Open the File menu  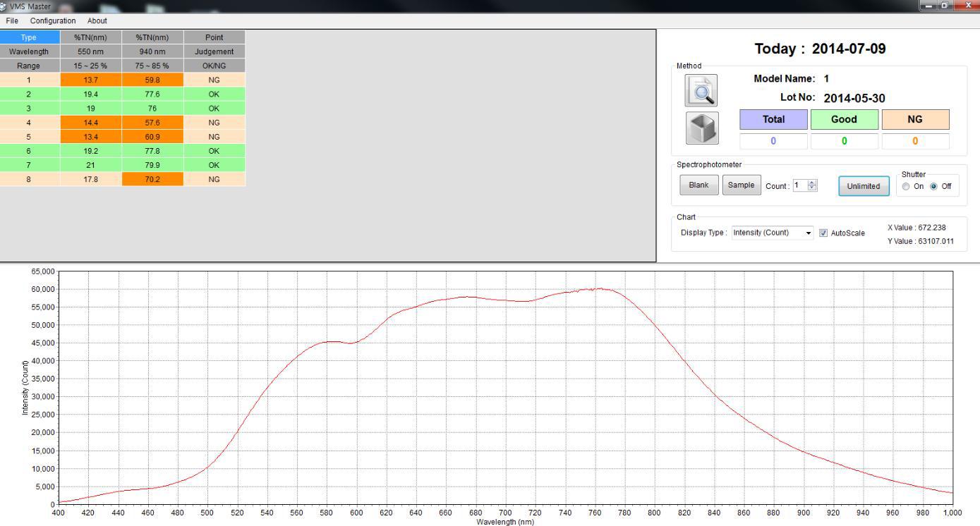tap(12, 20)
